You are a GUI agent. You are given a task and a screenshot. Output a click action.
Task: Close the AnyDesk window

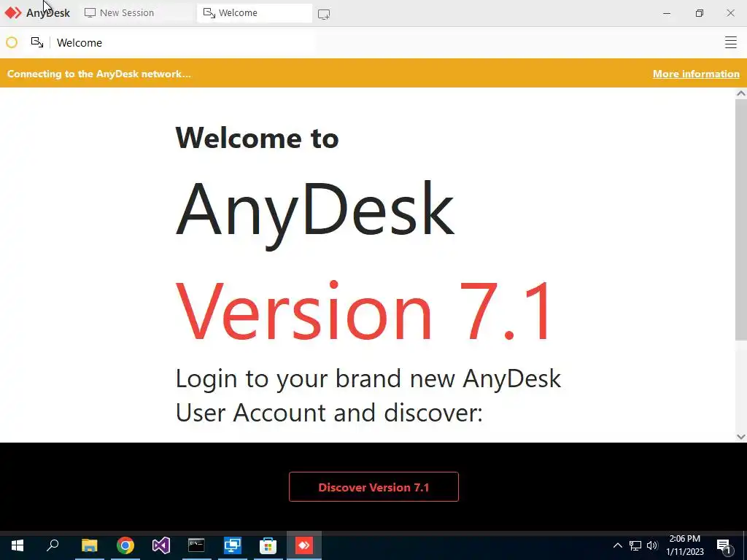pos(730,13)
